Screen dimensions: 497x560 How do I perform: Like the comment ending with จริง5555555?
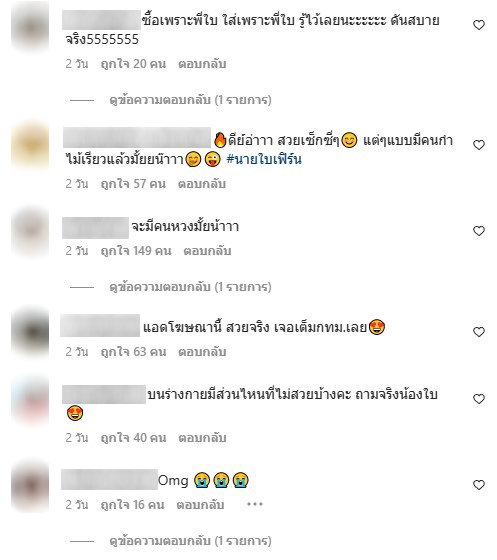[x=479, y=25]
